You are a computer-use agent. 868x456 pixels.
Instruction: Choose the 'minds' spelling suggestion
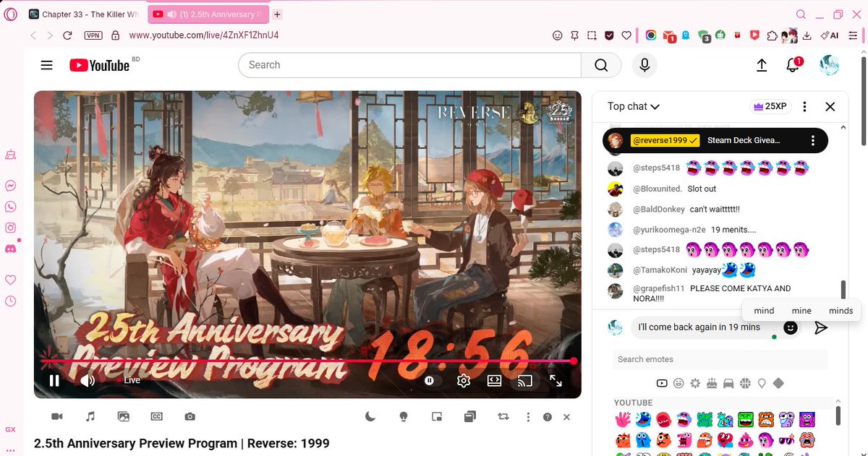(x=841, y=311)
